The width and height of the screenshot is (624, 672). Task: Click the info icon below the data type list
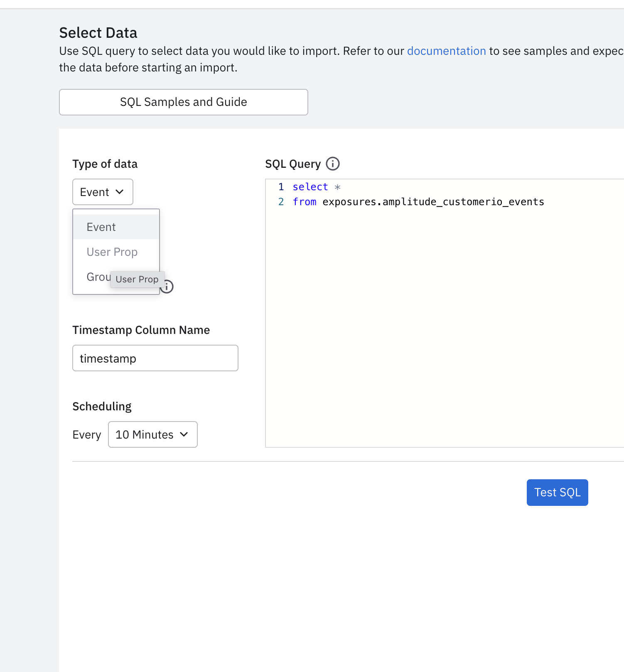click(x=167, y=287)
